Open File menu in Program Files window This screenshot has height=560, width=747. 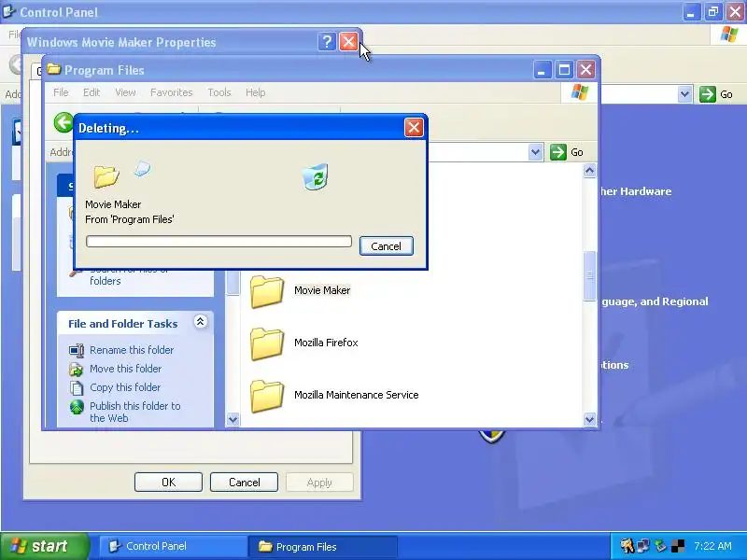coord(61,92)
